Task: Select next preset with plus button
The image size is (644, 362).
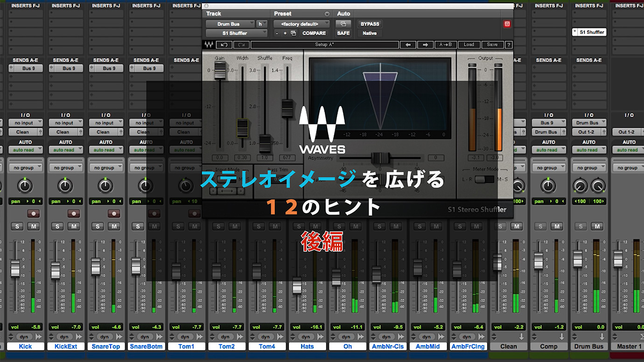Action: 285,33
